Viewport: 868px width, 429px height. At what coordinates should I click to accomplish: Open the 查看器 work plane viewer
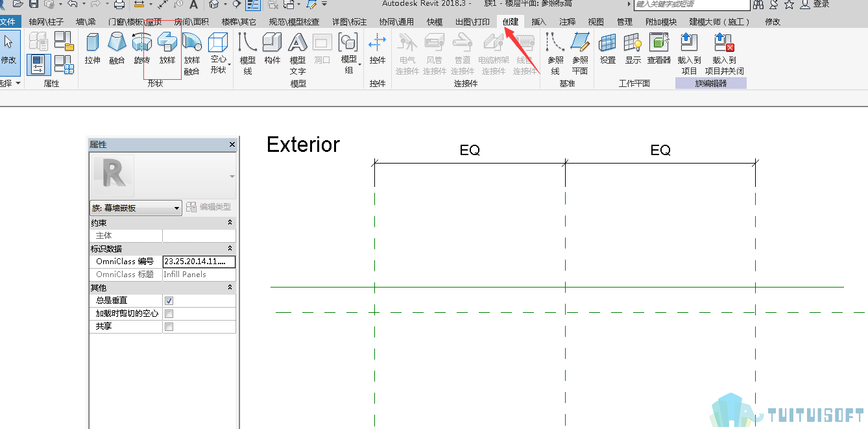click(x=659, y=49)
